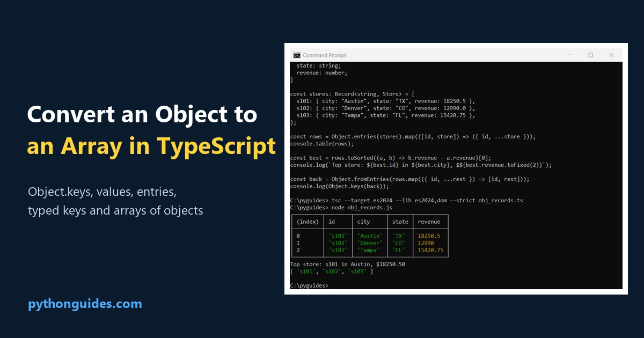Click the 's103' cell in the table

click(338, 250)
